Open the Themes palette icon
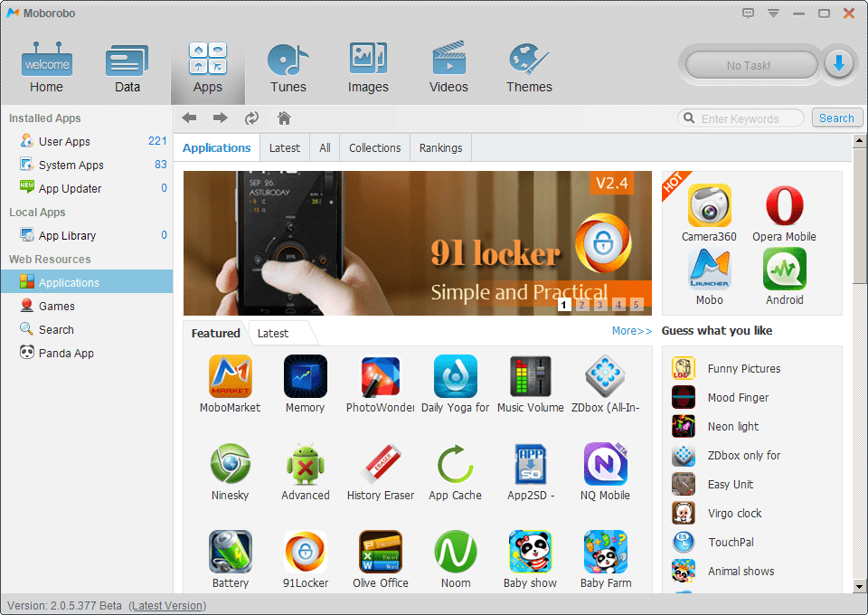The image size is (868, 615). [529, 61]
